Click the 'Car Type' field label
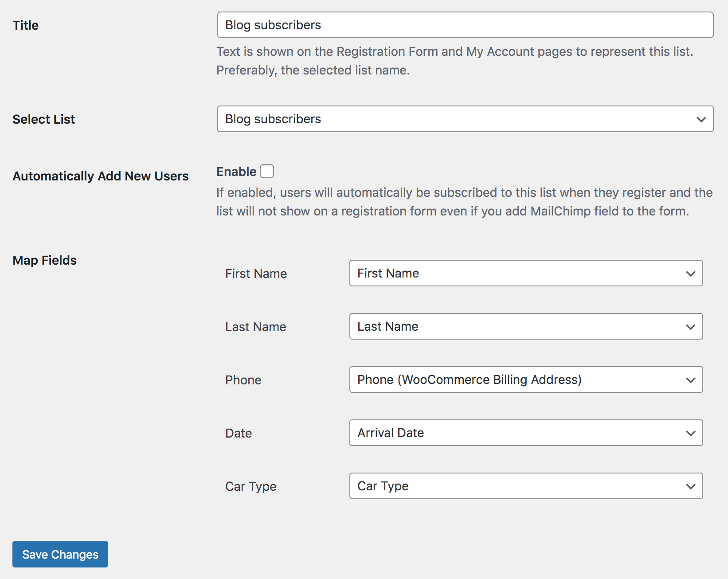This screenshot has width=728, height=579. coord(250,486)
